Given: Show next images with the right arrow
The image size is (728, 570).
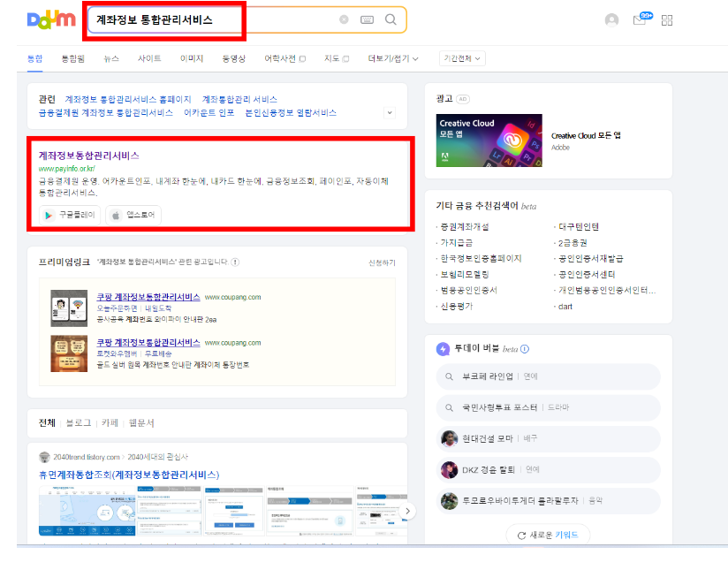Looking at the screenshot, I should coord(407,511).
